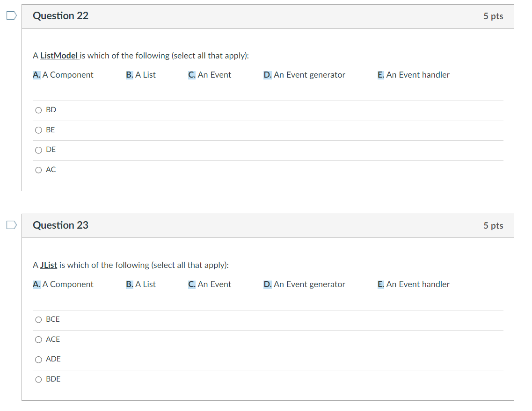Click the underlined ListModel term
The image size is (532, 411).
[58, 55]
